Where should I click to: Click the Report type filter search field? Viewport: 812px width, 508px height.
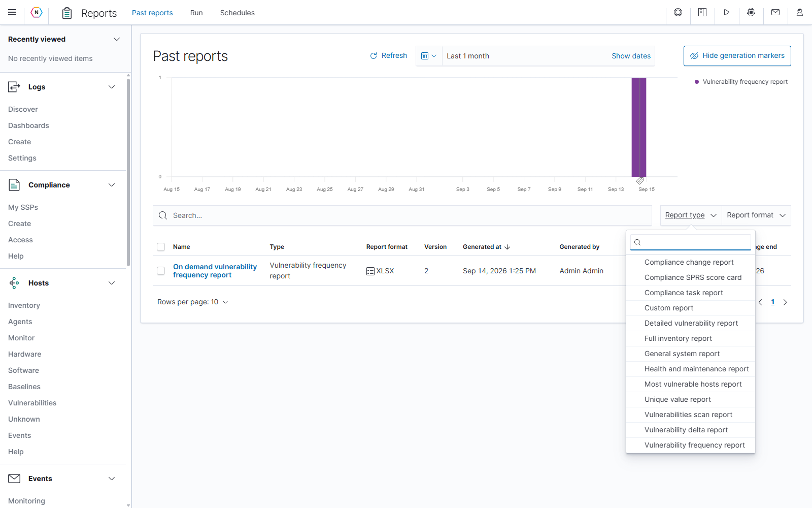click(691, 242)
